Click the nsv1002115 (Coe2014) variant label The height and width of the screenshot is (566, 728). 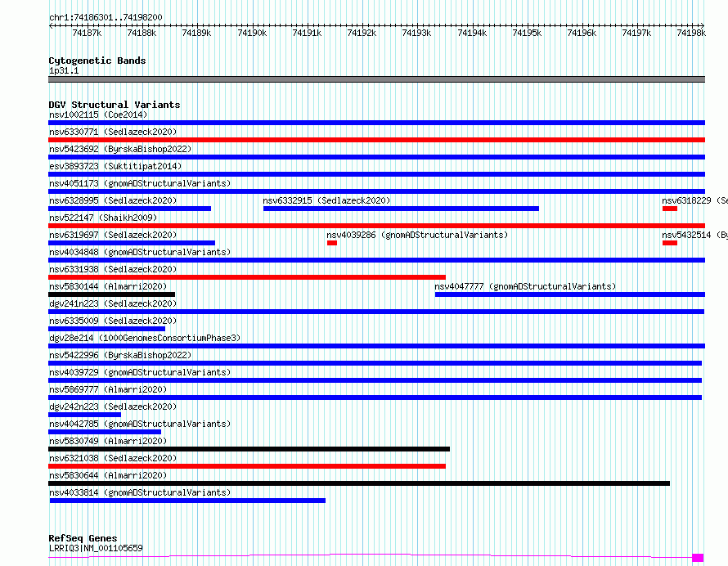tap(98, 115)
